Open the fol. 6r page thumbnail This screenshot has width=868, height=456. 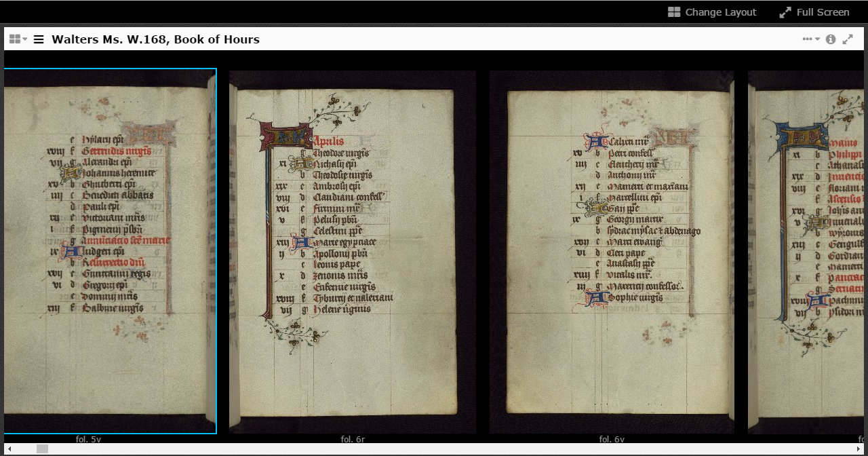pos(353,252)
